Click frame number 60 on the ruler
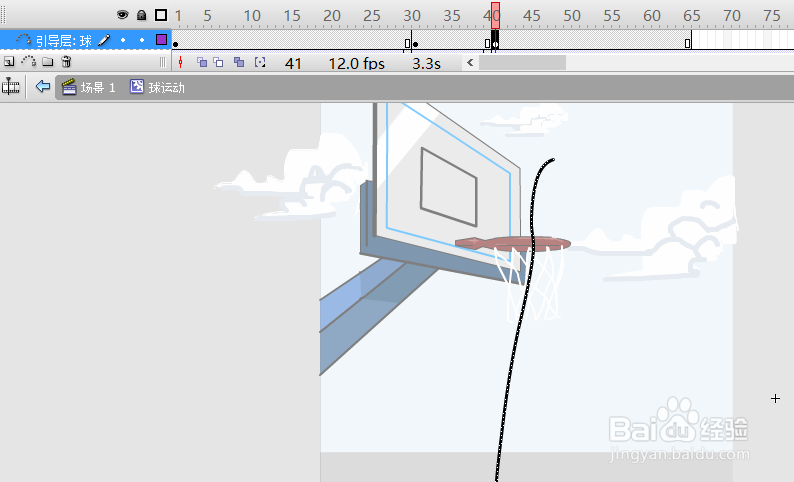 (652, 16)
